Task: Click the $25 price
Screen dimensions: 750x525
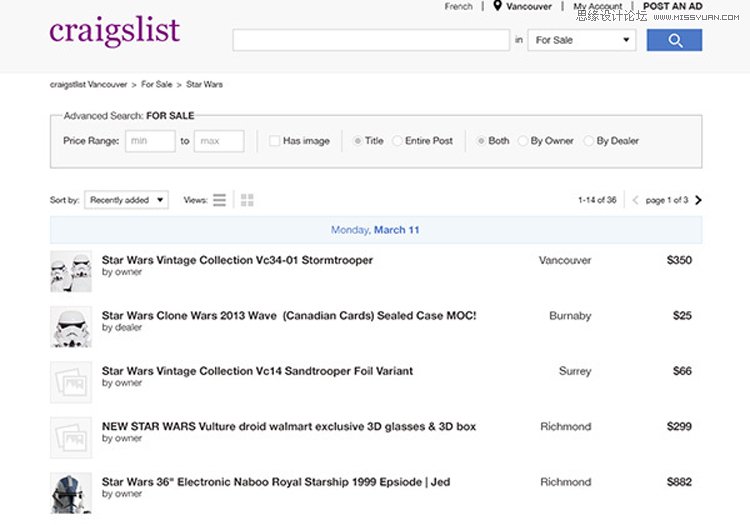Action: pyautogui.click(x=682, y=316)
